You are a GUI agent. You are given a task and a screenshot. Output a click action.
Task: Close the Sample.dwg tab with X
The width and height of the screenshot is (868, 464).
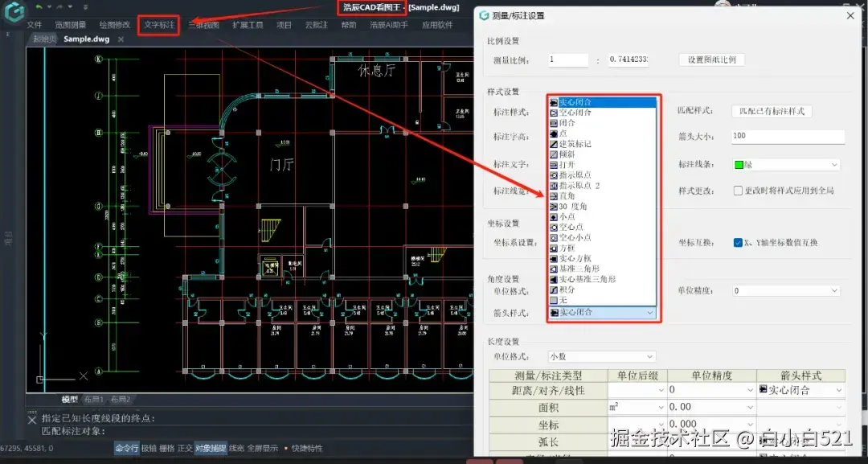(x=121, y=39)
